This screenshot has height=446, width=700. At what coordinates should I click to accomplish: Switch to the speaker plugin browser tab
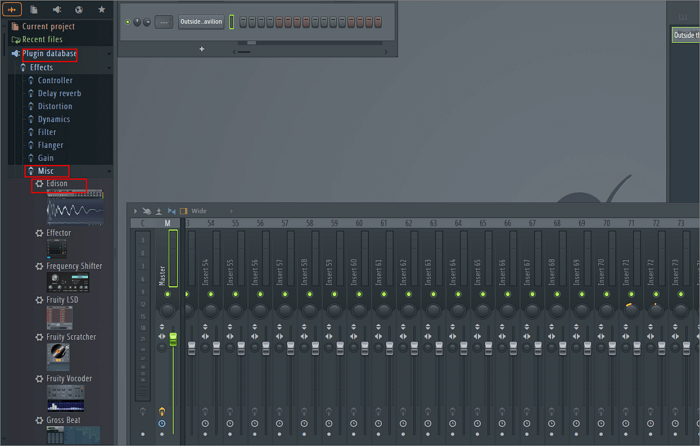57,9
